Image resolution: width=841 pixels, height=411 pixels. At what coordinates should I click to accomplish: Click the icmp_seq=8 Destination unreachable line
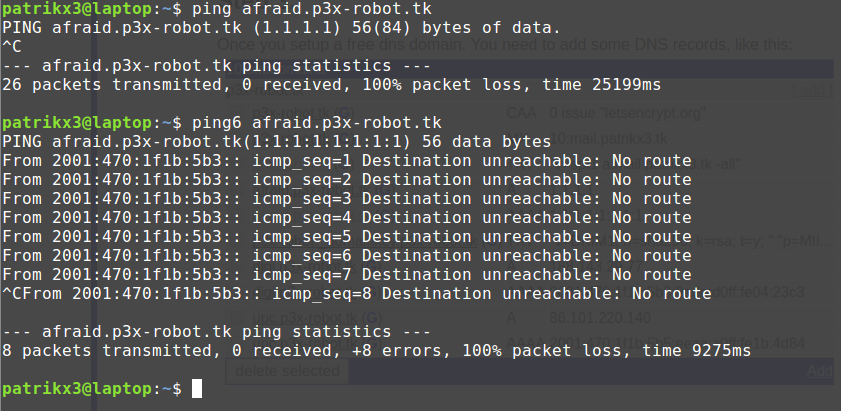click(357, 293)
